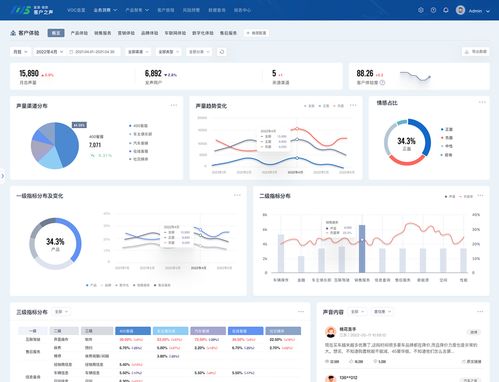Open the settings gear in top bar
Image resolution: width=499 pixels, height=382 pixels.
click(x=421, y=10)
